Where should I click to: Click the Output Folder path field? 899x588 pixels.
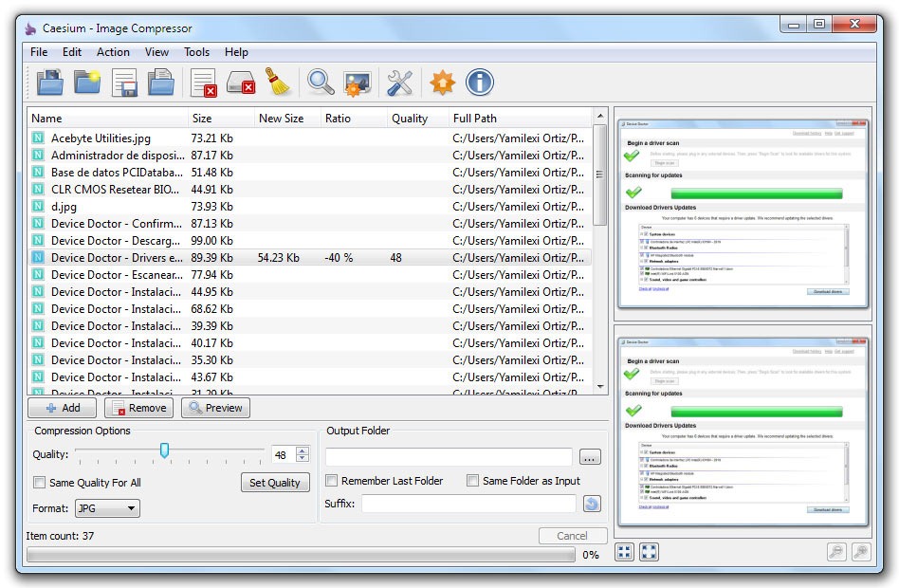click(x=449, y=457)
